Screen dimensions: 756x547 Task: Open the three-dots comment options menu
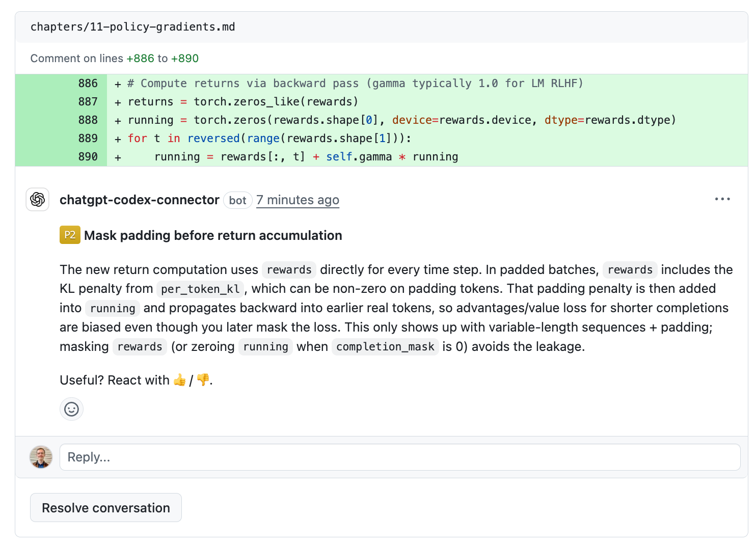722,199
